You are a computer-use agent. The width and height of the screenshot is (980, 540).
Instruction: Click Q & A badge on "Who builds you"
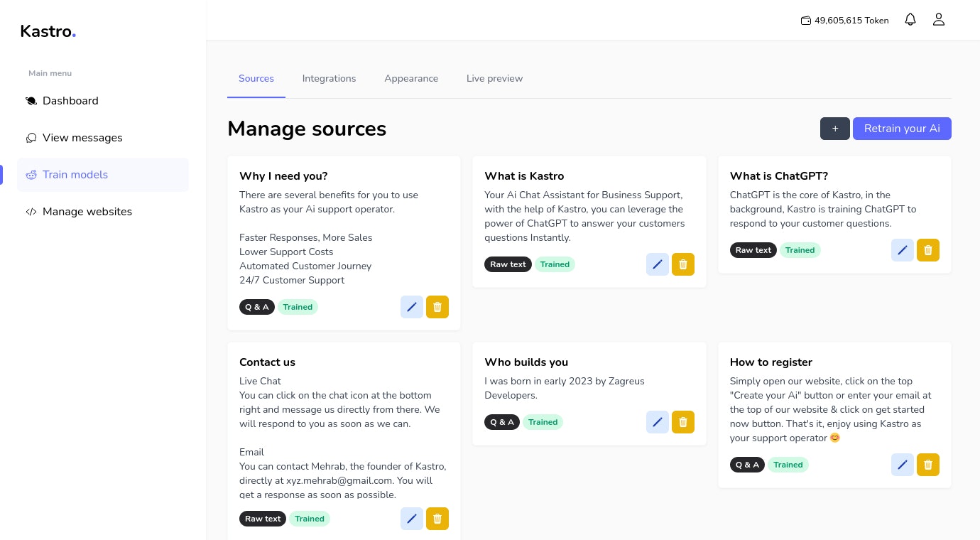click(x=502, y=422)
